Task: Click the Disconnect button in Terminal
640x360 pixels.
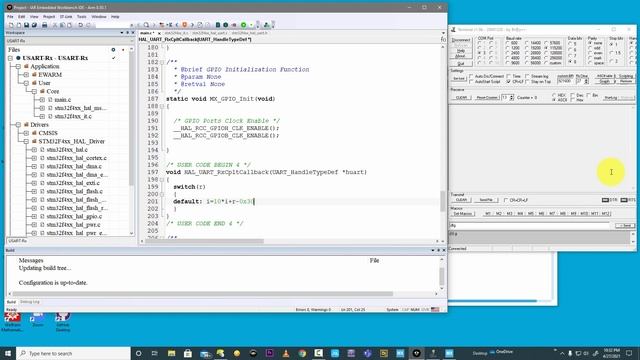Action: pyautogui.click(x=461, y=40)
